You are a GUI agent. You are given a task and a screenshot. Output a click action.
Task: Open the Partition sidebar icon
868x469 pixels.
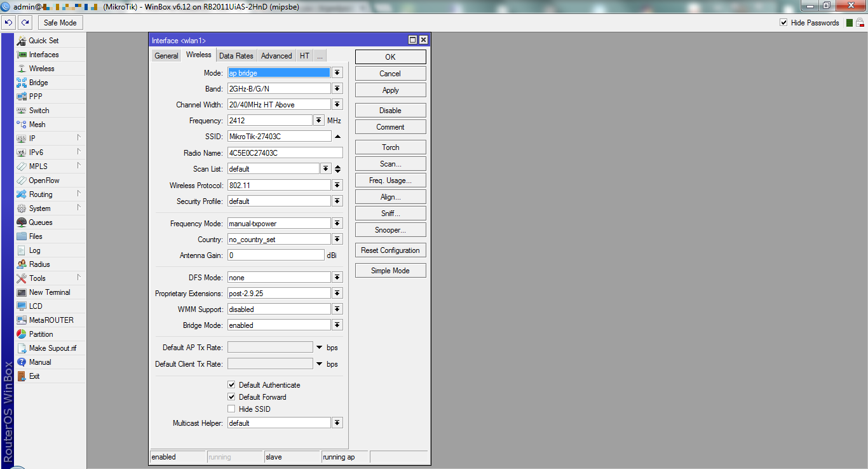click(22, 334)
